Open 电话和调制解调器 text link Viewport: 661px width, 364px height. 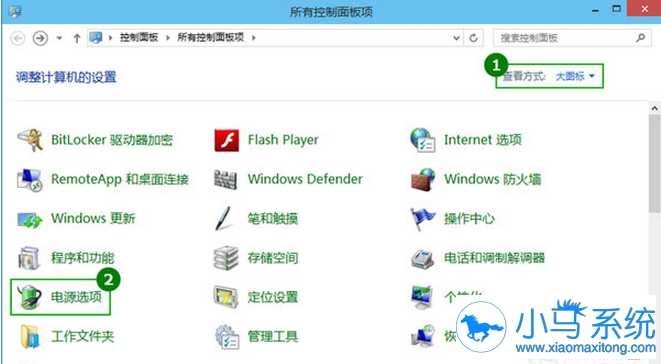(x=495, y=258)
